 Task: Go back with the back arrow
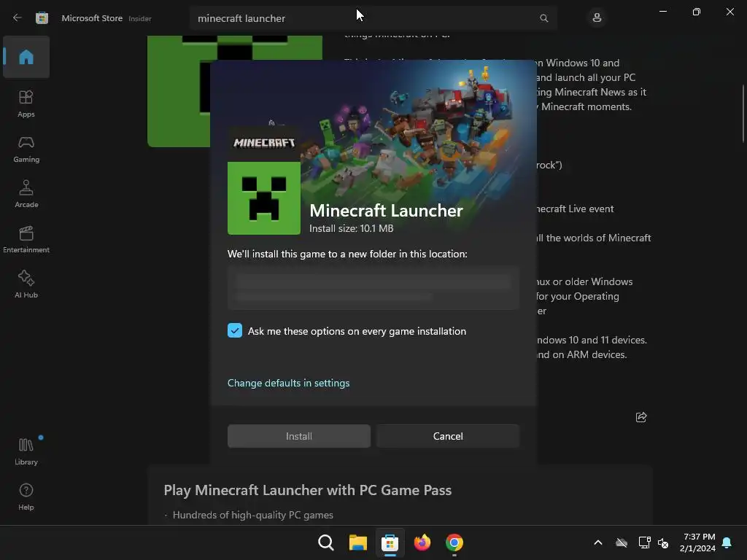click(x=18, y=18)
